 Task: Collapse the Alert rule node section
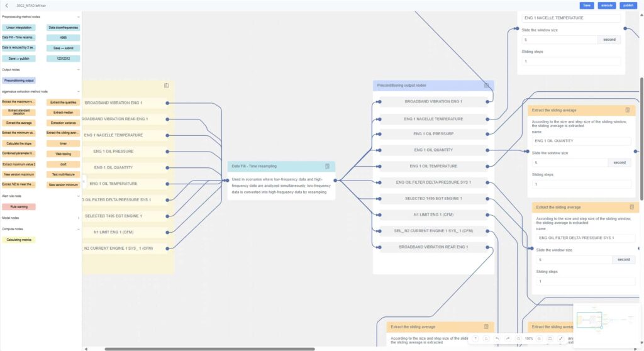[x=78, y=196]
